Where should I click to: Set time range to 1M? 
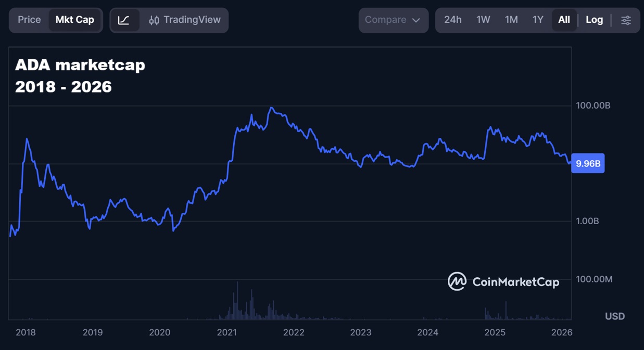pos(511,20)
